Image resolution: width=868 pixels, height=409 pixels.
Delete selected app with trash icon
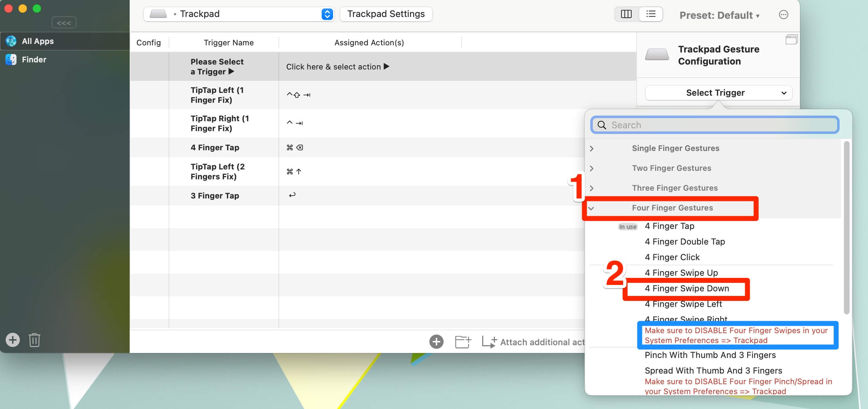(x=34, y=340)
